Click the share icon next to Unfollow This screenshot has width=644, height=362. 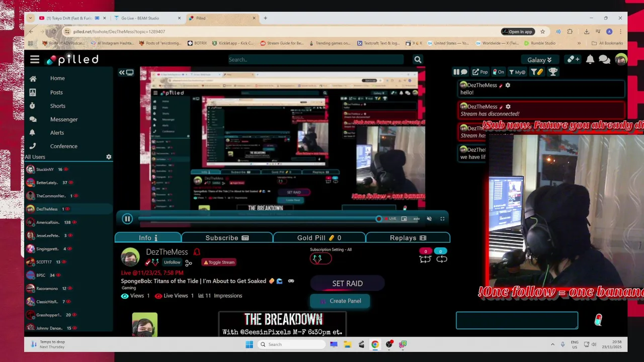[189, 262]
